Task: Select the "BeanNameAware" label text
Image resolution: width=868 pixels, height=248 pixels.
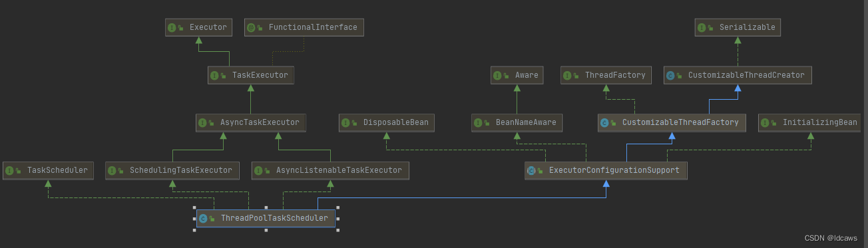Action: click(526, 123)
